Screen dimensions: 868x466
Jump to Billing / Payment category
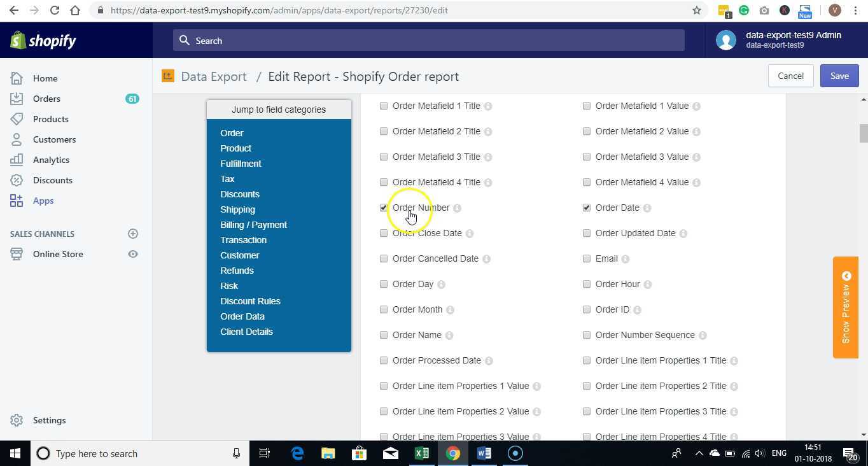[x=253, y=225]
